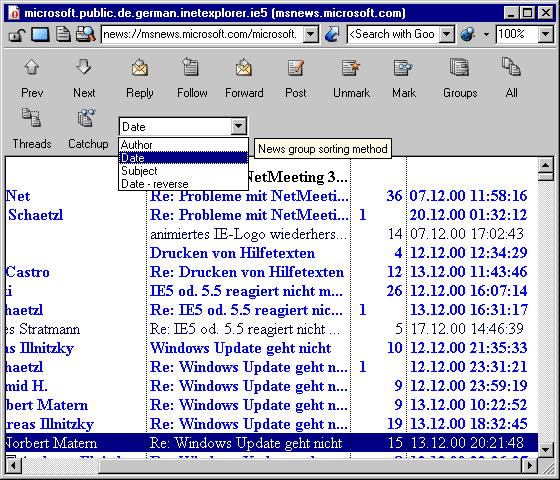
Task: Click the globe search icon
Action: pyautogui.click(x=468, y=35)
